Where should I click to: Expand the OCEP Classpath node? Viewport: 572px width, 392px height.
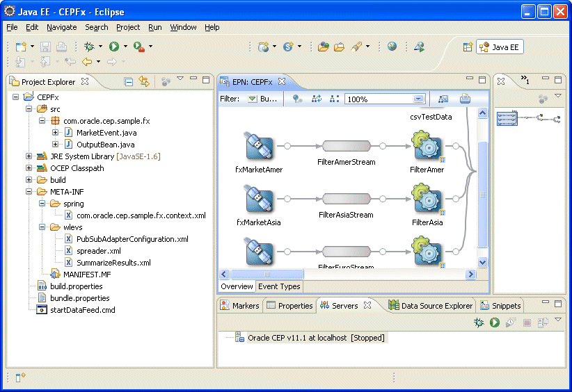tap(29, 168)
